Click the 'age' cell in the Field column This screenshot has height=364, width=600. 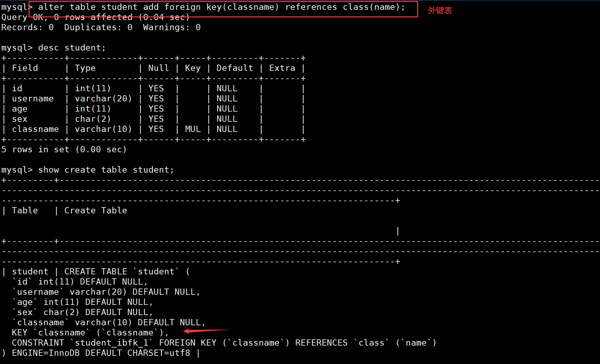click(20, 109)
